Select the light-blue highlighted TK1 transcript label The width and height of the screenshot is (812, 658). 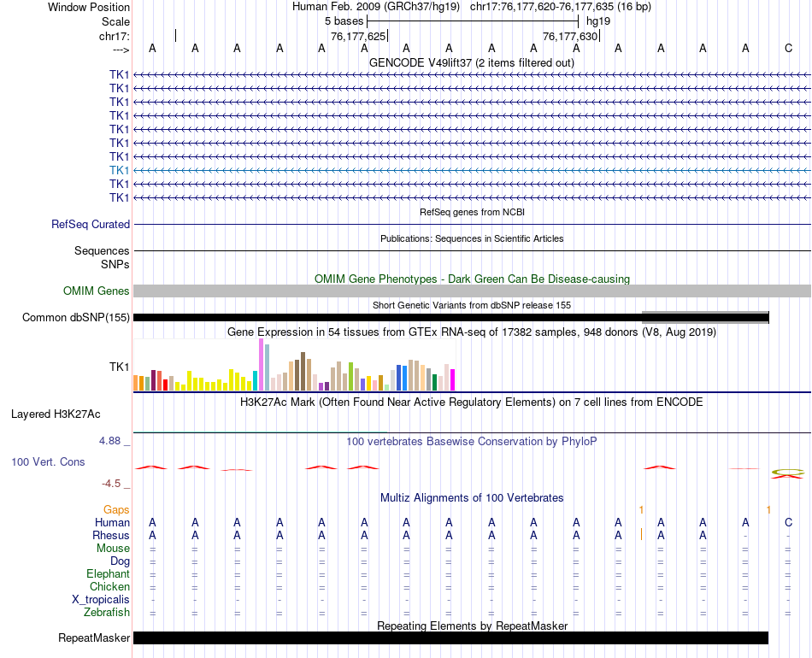click(119, 170)
